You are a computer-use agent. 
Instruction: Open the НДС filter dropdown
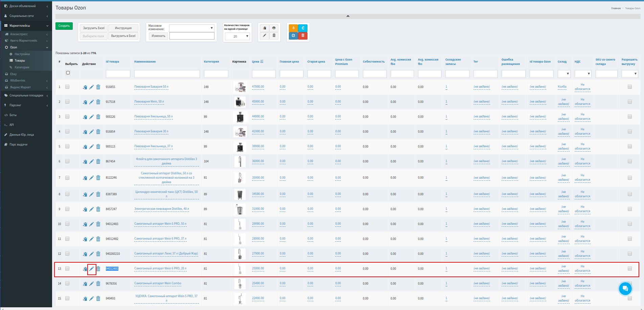click(583, 74)
